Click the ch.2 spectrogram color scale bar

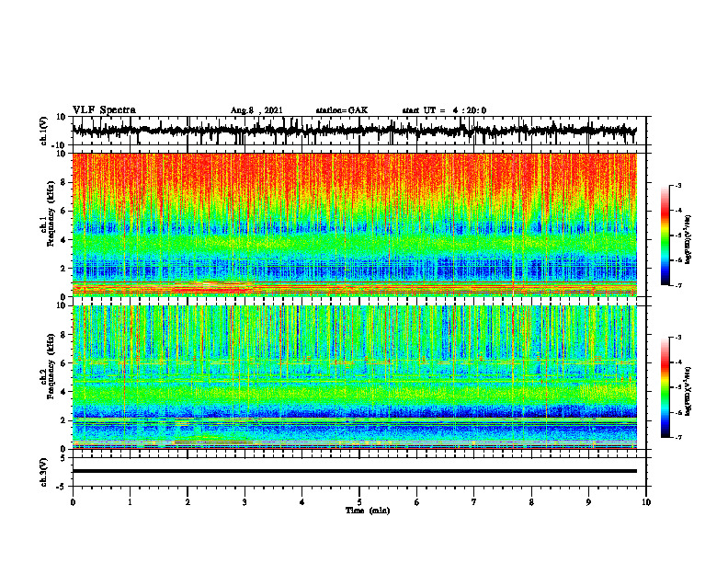665,387
